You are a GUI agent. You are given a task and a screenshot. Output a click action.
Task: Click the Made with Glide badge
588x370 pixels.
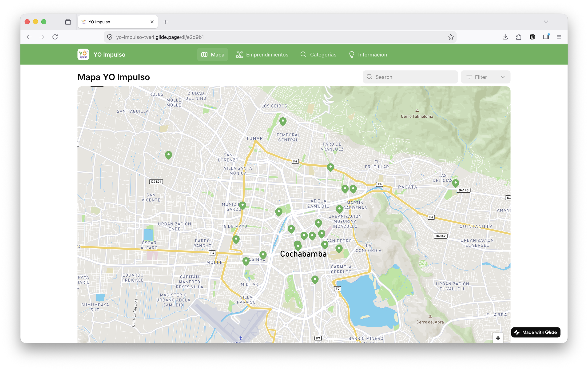click(536, 332)
